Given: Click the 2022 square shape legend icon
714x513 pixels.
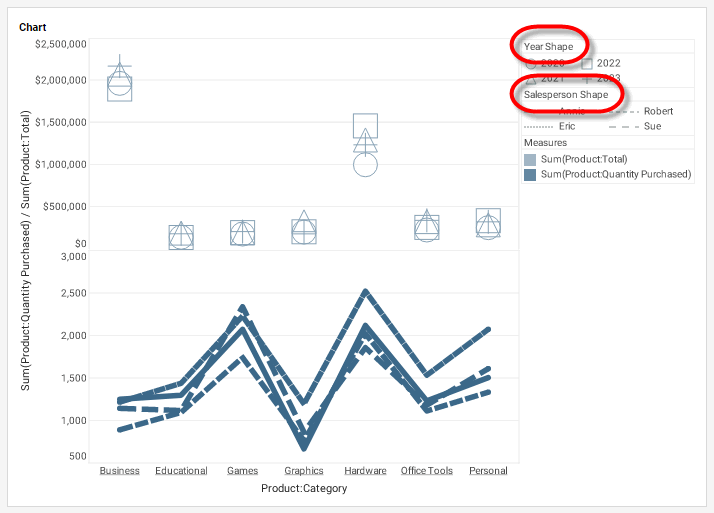Looking at the screenshot, I should pyautogui.click(x=588, y=63).
